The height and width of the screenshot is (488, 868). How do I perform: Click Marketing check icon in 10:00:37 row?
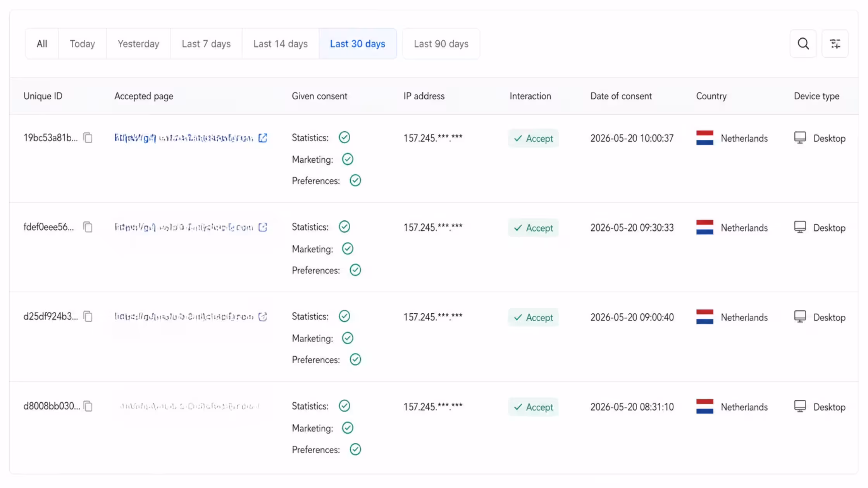click(x=348, y=159)
